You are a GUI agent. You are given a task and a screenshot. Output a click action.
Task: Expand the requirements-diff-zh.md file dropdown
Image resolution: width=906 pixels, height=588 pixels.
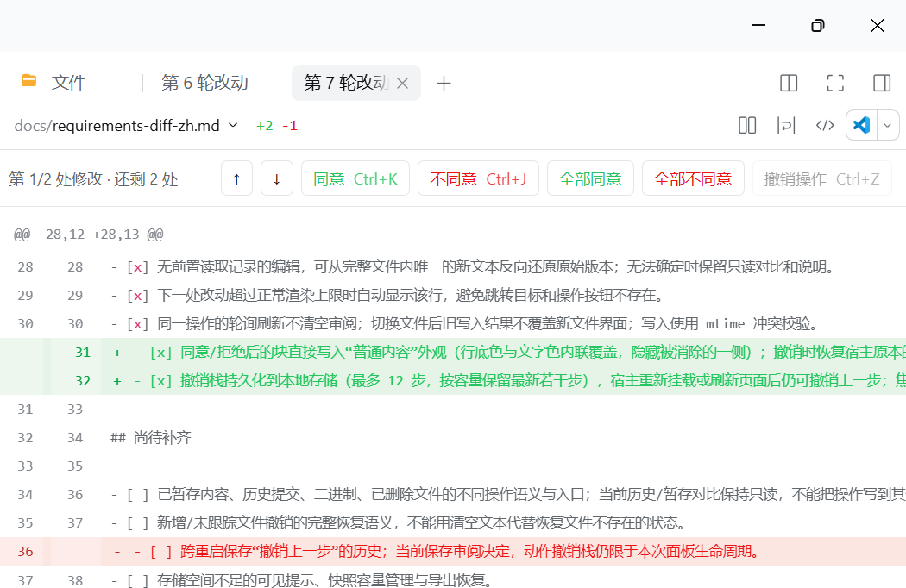coord(233,125)
